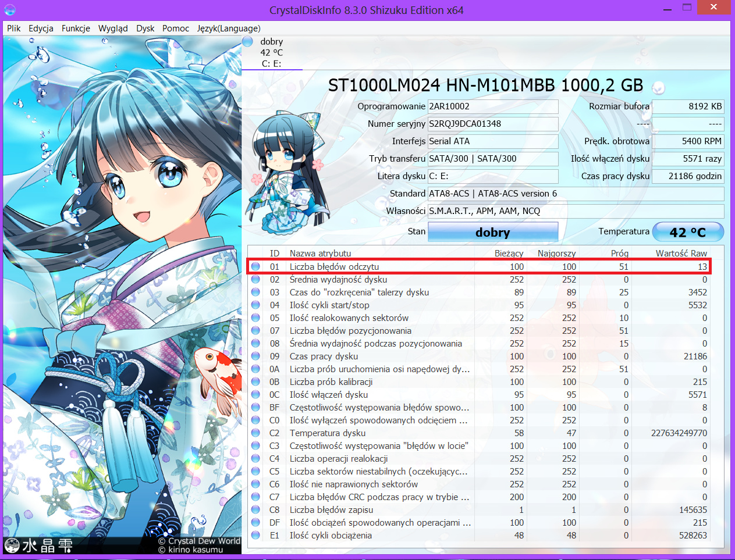Click status orb for attribute 09
This screenshot has height=560, width=735.
click(255, 356)
